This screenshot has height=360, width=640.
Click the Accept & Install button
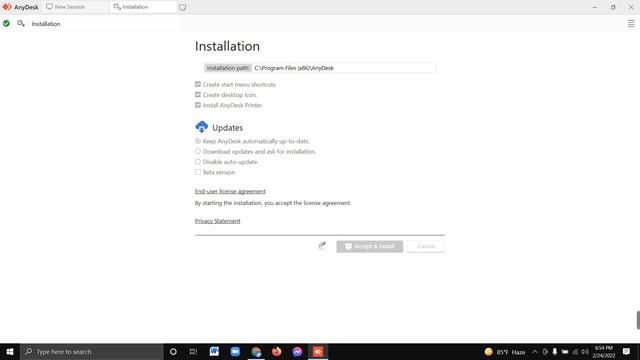(x=369, y=247)
